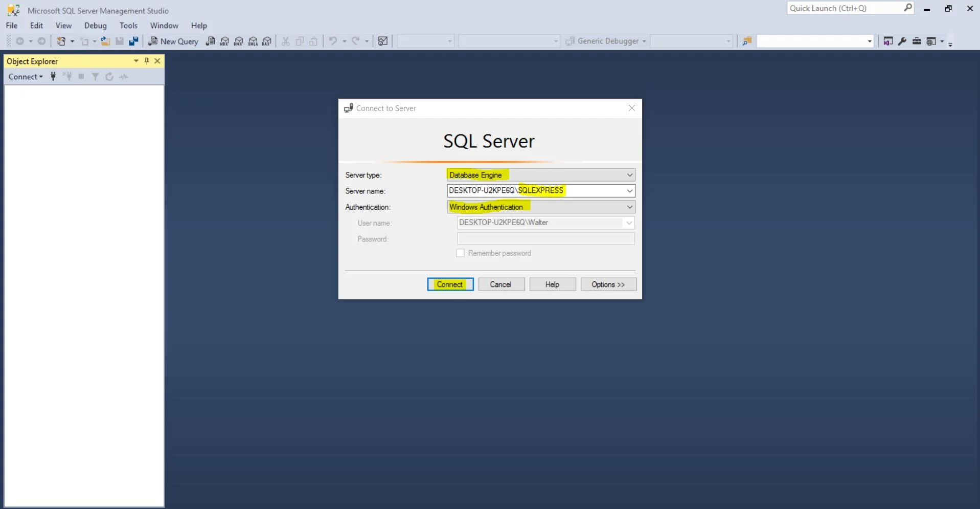This screenshot has height=509, width=980.
Task: Click the Copy icon in toolbar
Action: point(300,41)
